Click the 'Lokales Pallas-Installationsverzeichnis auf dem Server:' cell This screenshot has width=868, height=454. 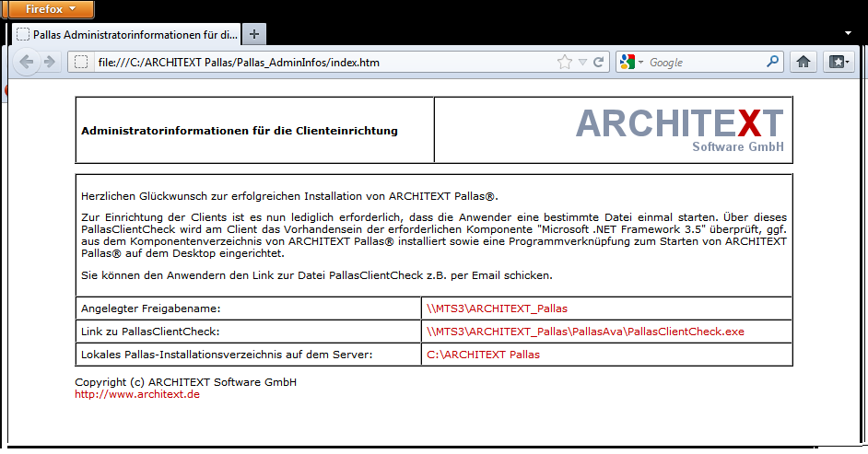249,355
